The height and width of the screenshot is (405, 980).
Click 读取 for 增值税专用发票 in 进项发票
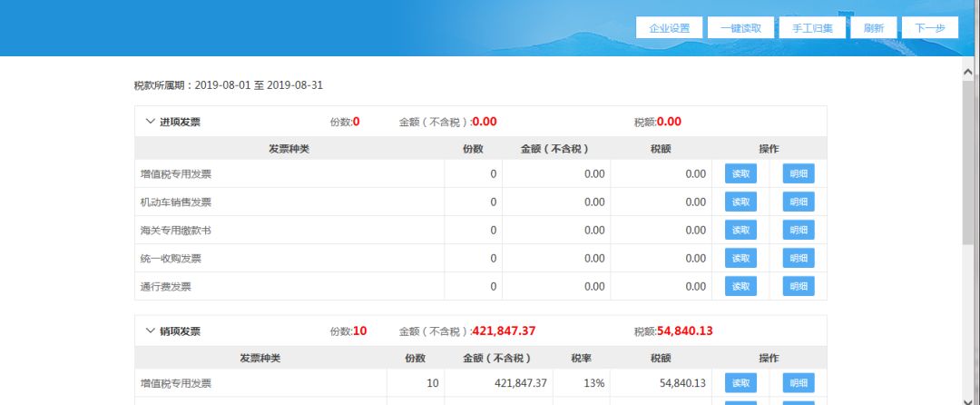click(740, 174)
